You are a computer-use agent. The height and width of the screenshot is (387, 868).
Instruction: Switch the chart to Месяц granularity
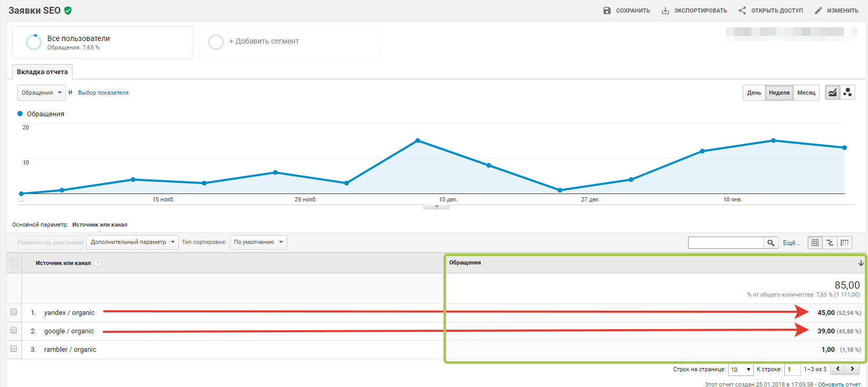click(x=806, y=93)
